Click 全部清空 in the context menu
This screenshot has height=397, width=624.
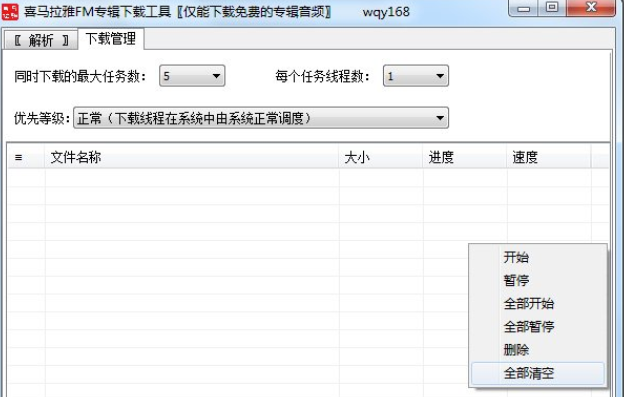click(538, 373)
